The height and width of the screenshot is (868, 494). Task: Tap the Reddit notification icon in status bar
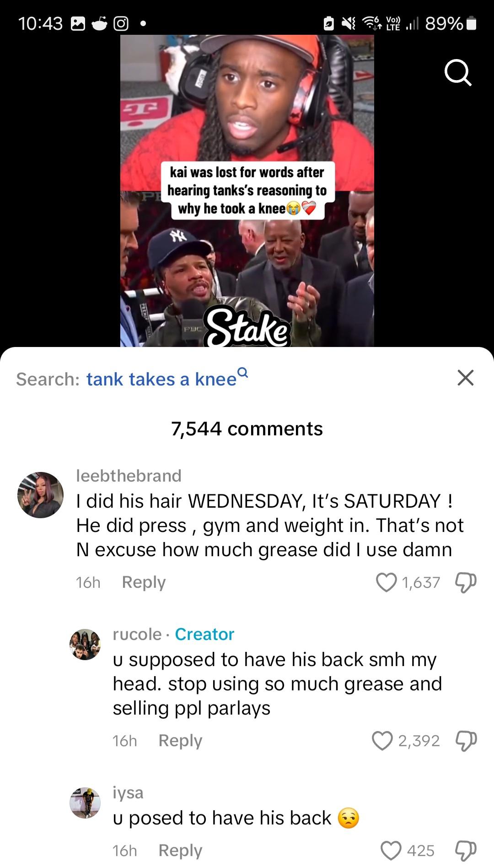99,23
